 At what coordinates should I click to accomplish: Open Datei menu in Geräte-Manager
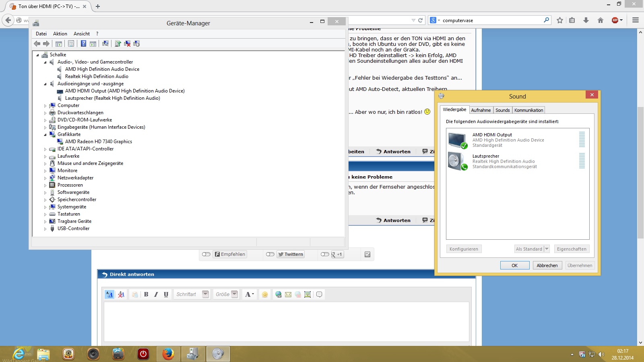[41, 34]
